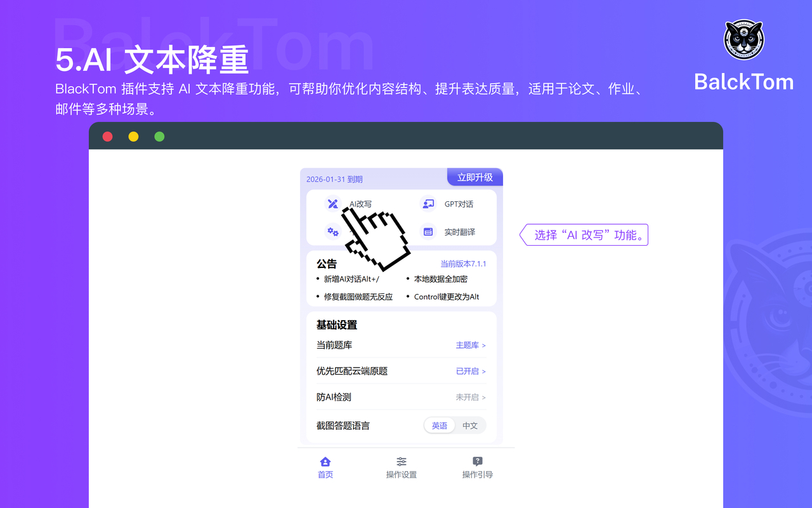This screenshot has width=812, height=508.
Task: Click the 操作引导 help icon
Action: click(x=478, y=462)
